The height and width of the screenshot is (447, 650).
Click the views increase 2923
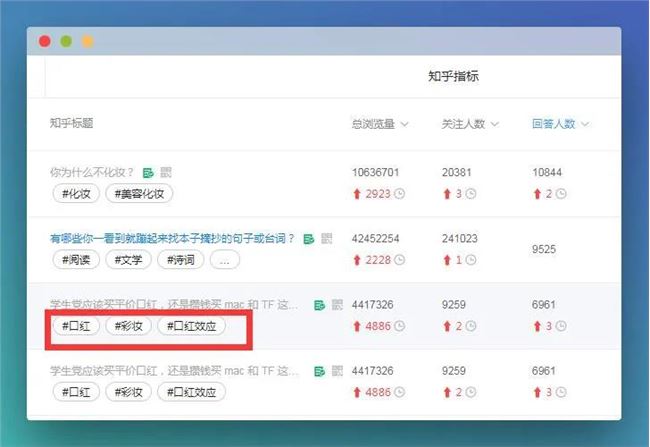click(x=378, y=194)
